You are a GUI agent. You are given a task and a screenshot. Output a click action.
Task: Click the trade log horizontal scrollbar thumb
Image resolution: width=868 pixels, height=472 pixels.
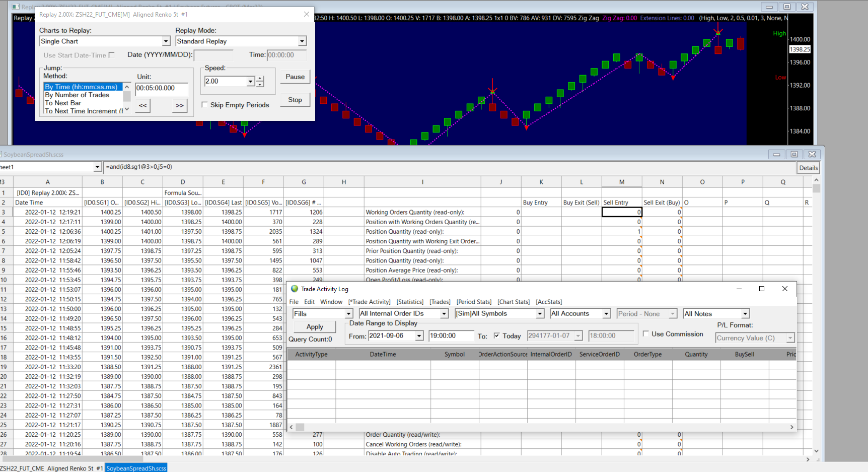click(x=300, y=427)
